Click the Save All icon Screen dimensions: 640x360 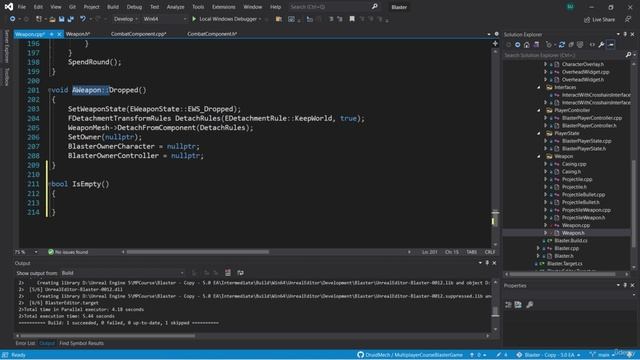coord(71,19)
